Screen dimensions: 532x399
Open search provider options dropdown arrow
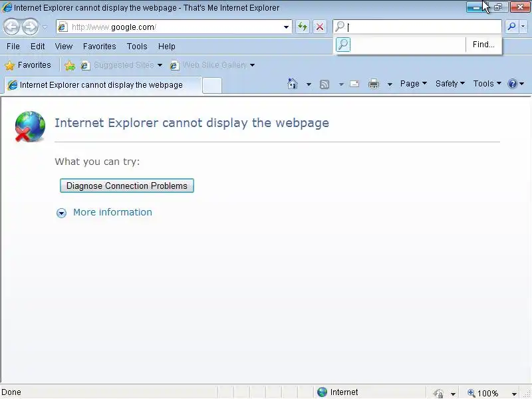pos(523,27)
